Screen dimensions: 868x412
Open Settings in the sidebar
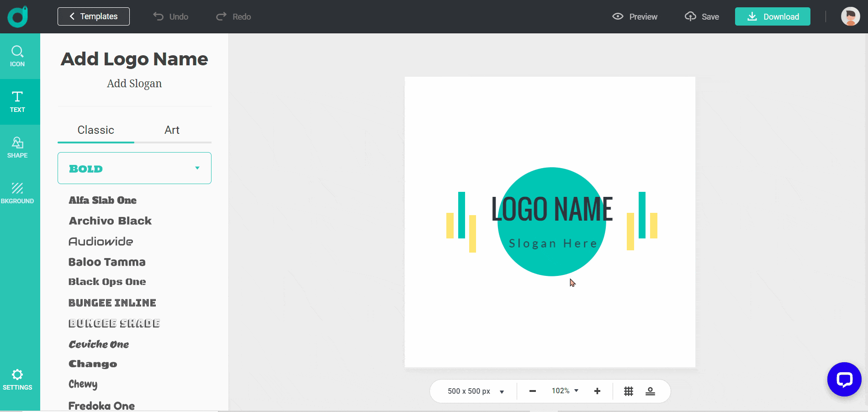(x=17, y=380)
